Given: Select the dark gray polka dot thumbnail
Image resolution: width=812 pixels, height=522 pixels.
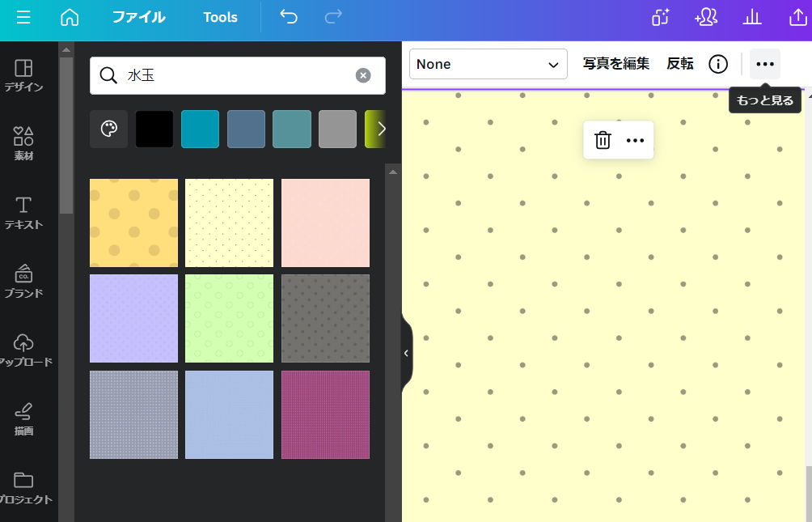Looking at the screenshot, I should click(325, 318).
